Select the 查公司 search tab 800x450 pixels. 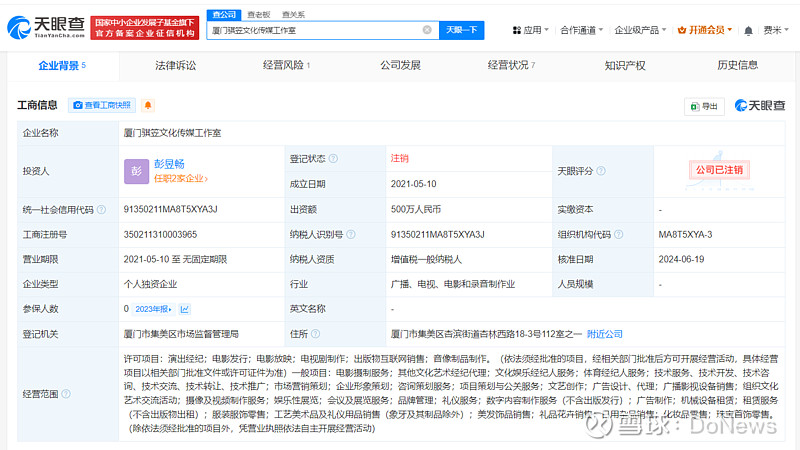224,14
